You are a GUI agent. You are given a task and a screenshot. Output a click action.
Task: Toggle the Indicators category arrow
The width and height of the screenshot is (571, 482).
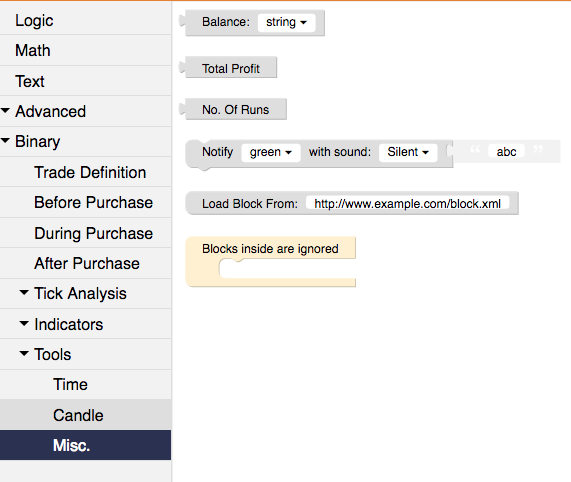coord(24,323)
